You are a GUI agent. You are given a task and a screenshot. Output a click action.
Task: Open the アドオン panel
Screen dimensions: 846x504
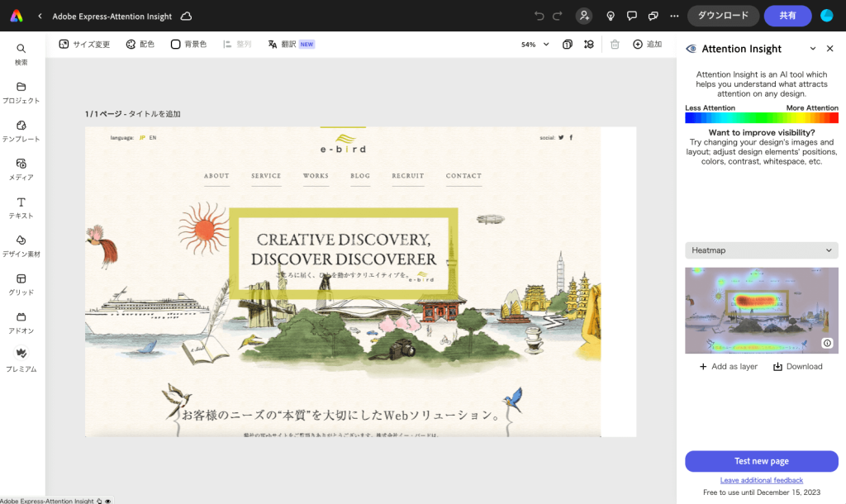point(21,323)
